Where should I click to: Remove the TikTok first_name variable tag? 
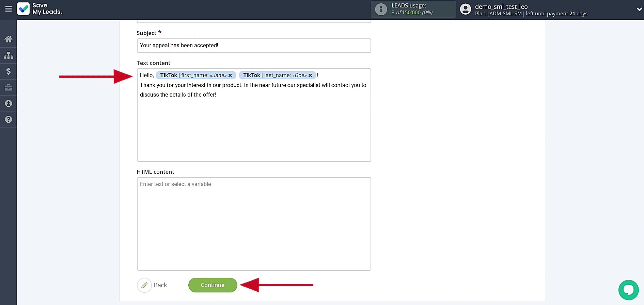230,75
